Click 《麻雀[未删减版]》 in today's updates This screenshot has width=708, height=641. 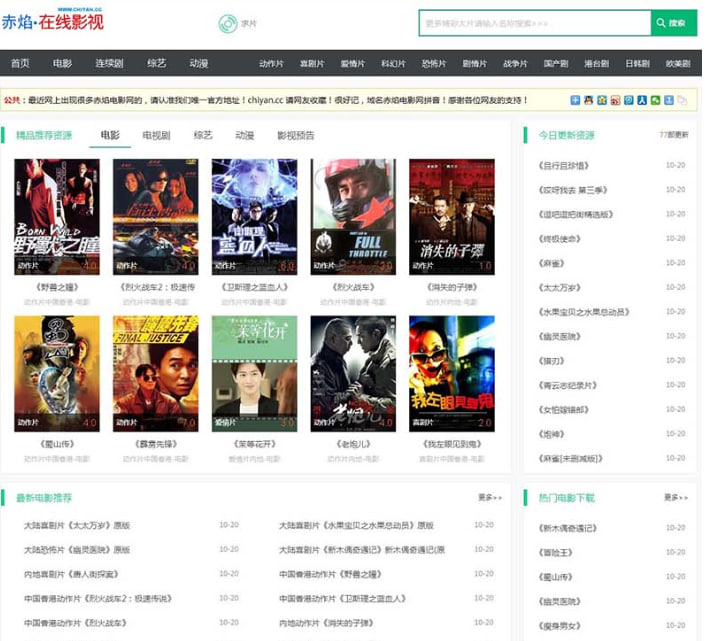570,459
